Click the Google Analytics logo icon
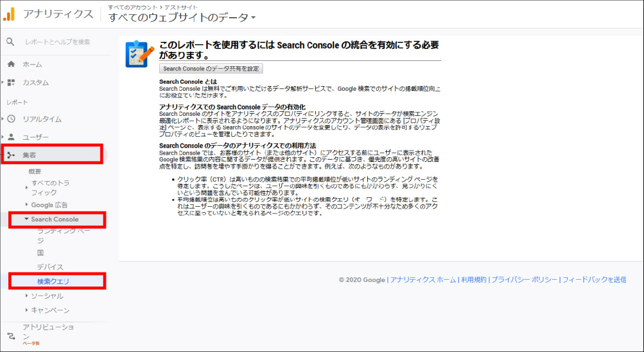644x352 pixels. (9, 14)
